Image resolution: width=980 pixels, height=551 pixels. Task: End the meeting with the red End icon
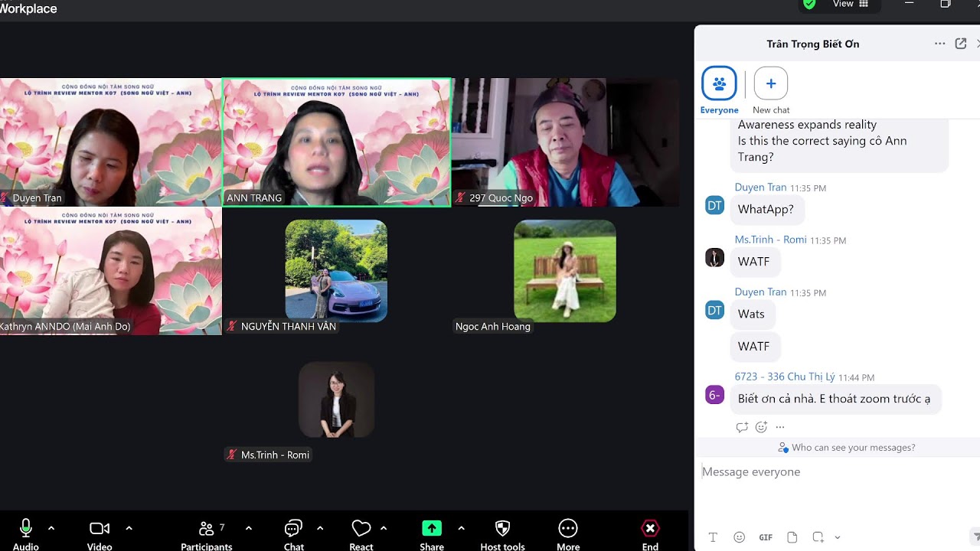[650, 529]
